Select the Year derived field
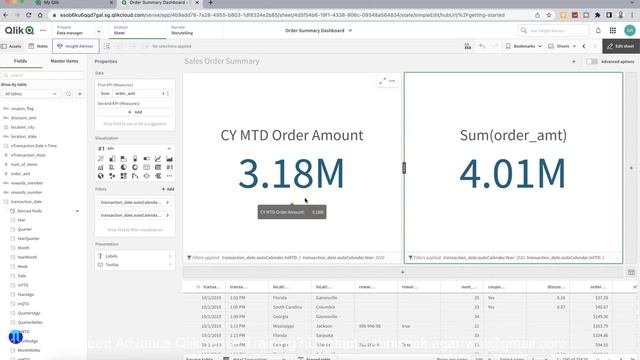The image size is (640, 360). pos(21,220)
